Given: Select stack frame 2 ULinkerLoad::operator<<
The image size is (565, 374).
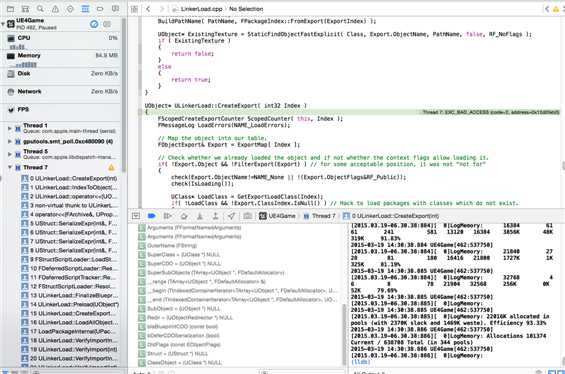Looking at the screenshot, I should point(69,196).
